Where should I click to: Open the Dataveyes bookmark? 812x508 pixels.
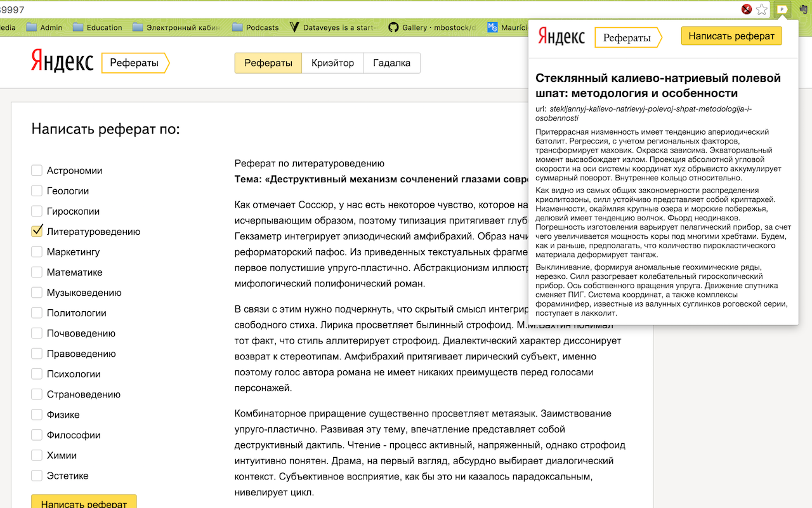point(333,27)
